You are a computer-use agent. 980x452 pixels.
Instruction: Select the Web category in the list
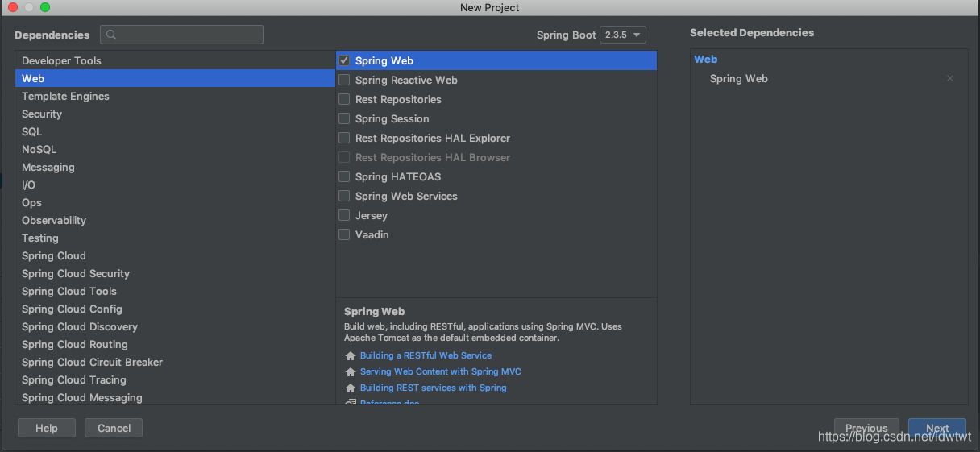(x=175, y=78)
